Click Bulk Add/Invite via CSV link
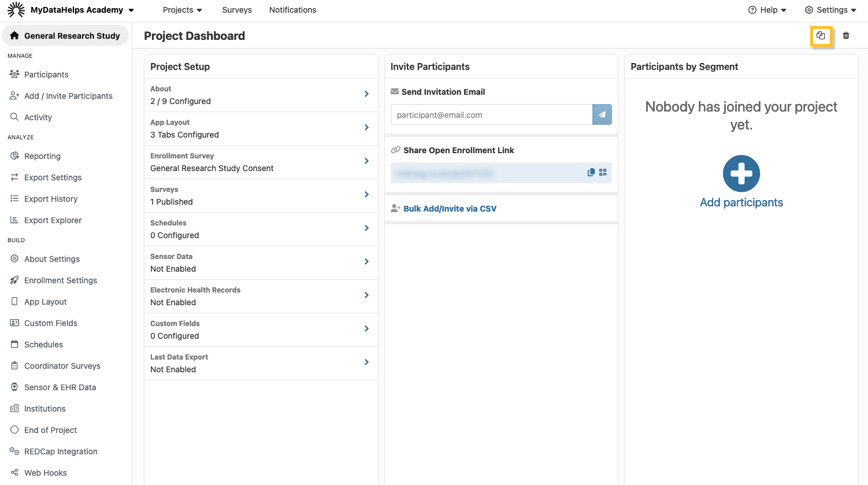Viewport: 868px width, 485px height. tap(450, 209)
